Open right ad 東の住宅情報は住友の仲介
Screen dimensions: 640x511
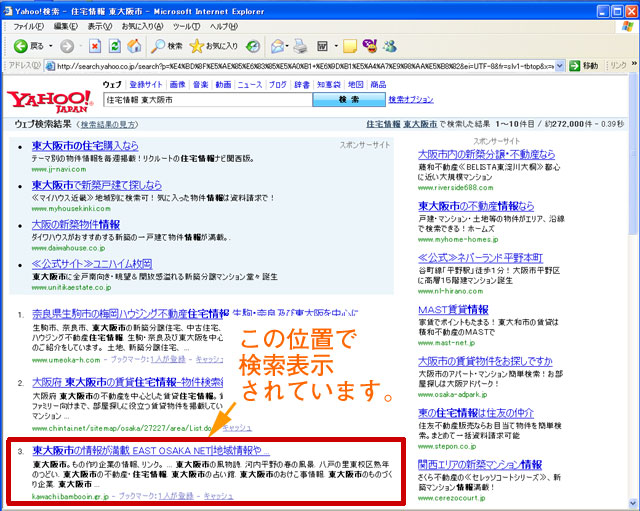pos(476,413)
